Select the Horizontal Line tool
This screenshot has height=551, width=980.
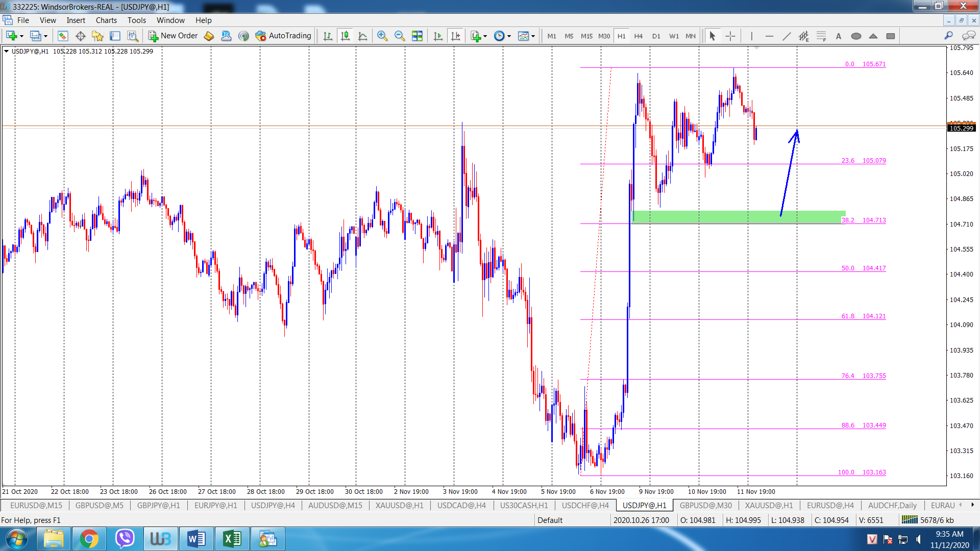click(769, 36)
